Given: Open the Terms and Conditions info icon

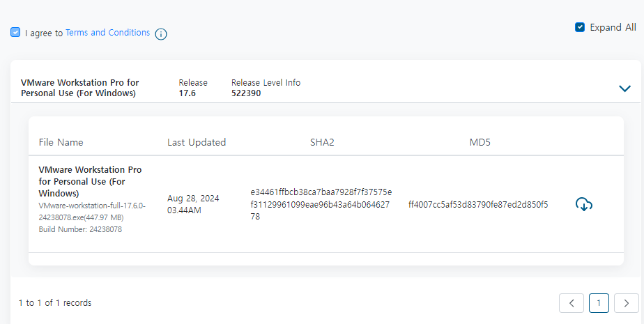Looking at the screenshot, I should (x=161, y=34).
